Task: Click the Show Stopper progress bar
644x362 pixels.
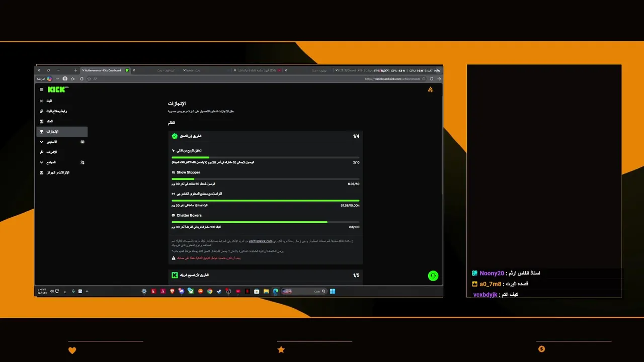Action: 266,179
